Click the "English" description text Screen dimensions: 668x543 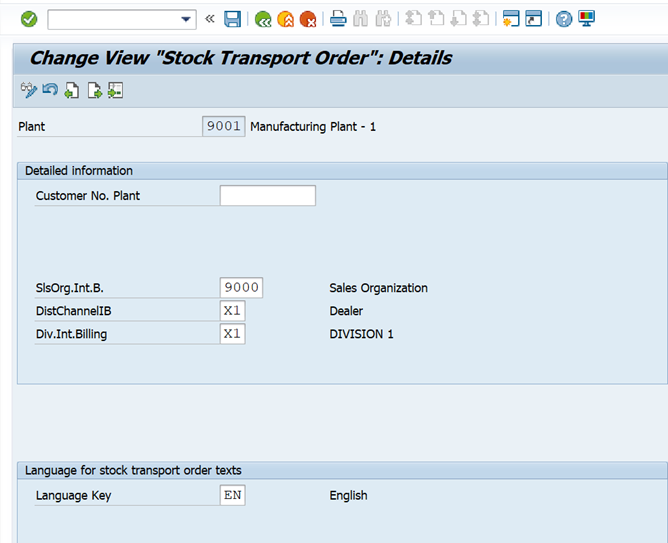[x=348, y=496]
